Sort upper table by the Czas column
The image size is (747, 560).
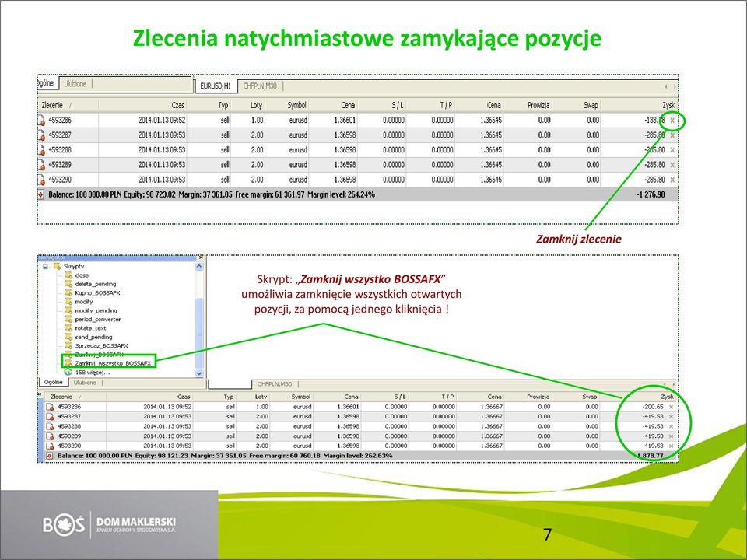(142, 105)
